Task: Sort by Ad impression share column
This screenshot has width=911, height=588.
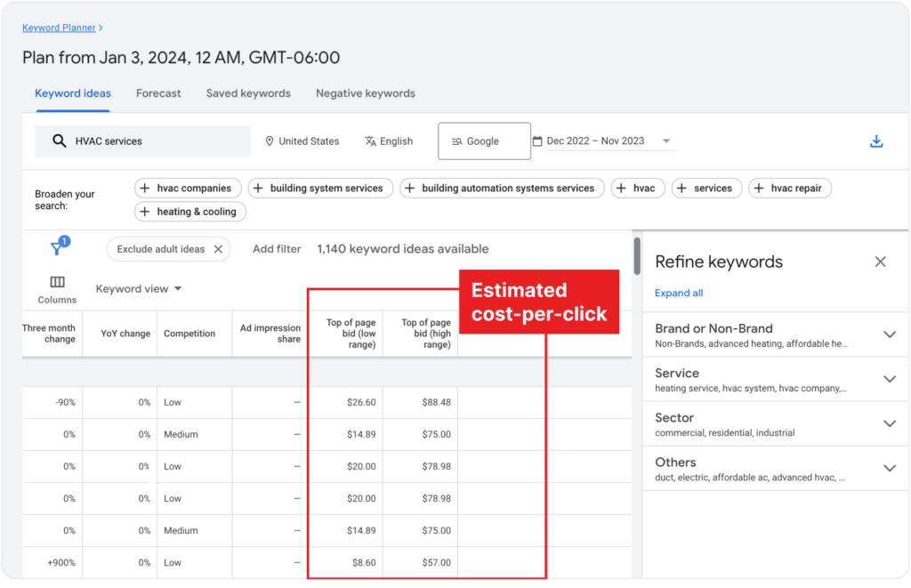Action: tap(270, 334)
